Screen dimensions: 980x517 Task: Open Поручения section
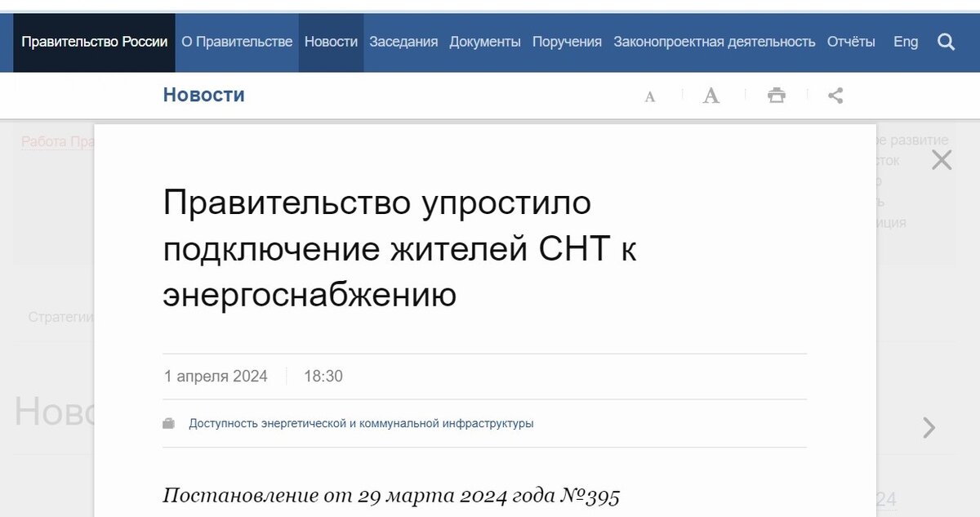click(567, 41)
